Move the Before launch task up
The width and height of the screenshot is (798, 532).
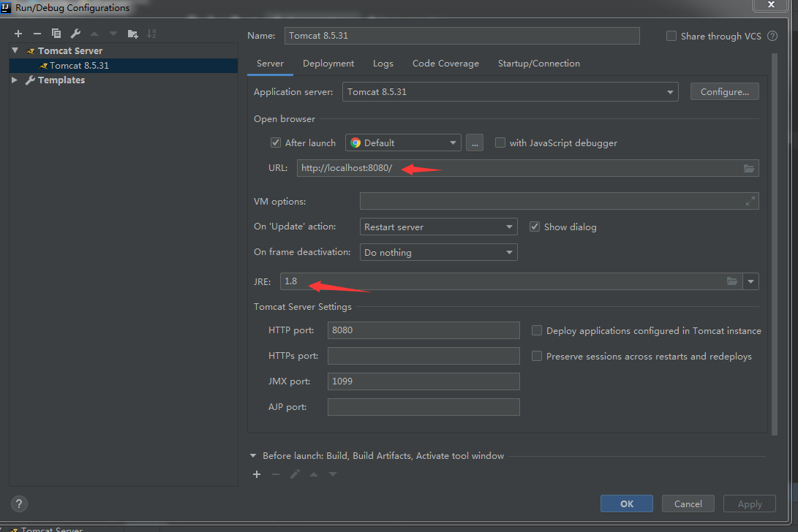click(314, 474)
